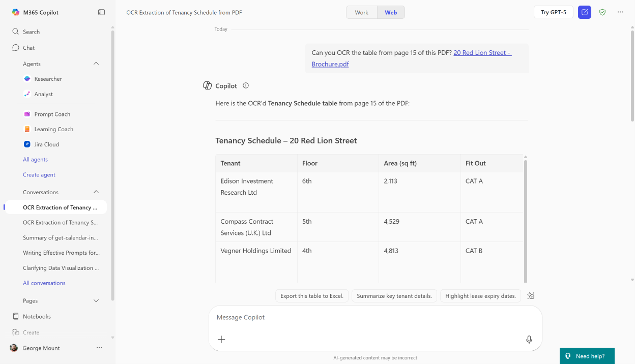Click the table's vertical scrollbar
This screenshot has height=364, width=635.
(x=525, y=219)
